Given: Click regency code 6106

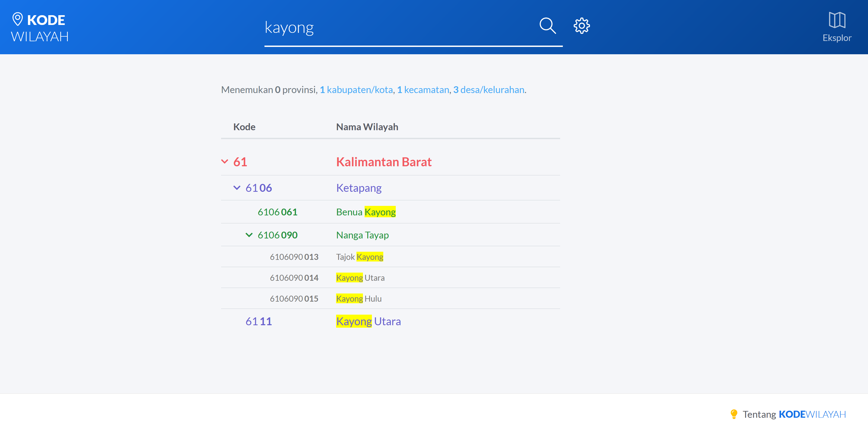Looking at the screenshot, I should pyautogui.click(x=259, y=188).
